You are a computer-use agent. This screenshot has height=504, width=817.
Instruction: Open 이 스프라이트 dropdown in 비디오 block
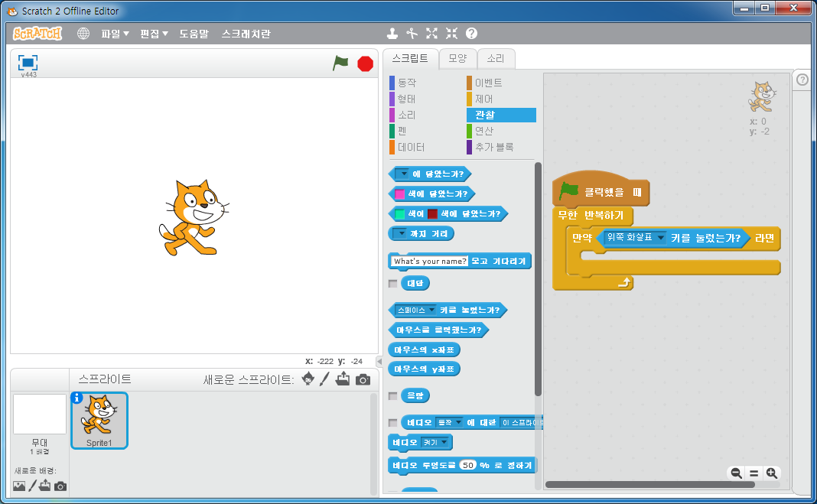pyautogui.click(x=521, y=422)
